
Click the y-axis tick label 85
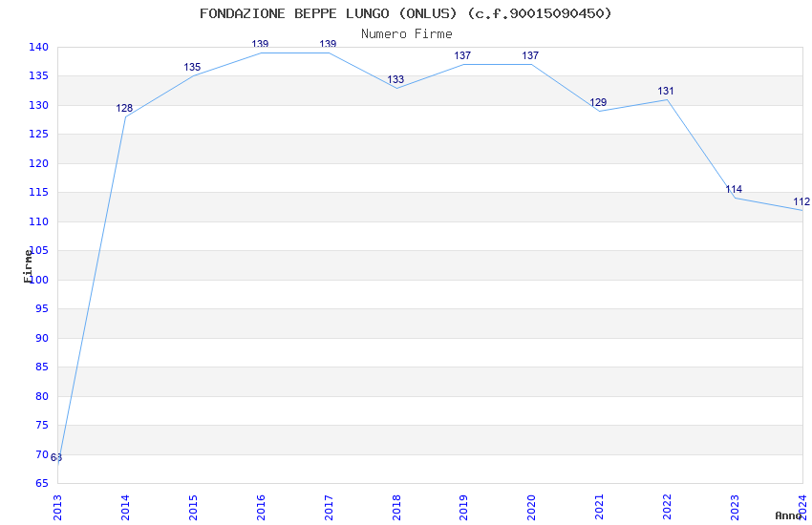point(42,367)
